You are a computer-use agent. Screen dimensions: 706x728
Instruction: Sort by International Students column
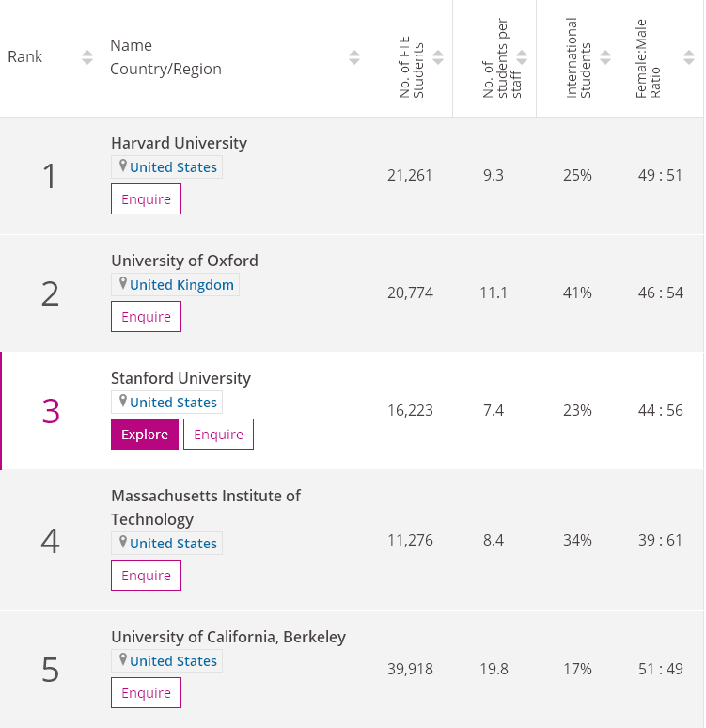coord(606,57)
